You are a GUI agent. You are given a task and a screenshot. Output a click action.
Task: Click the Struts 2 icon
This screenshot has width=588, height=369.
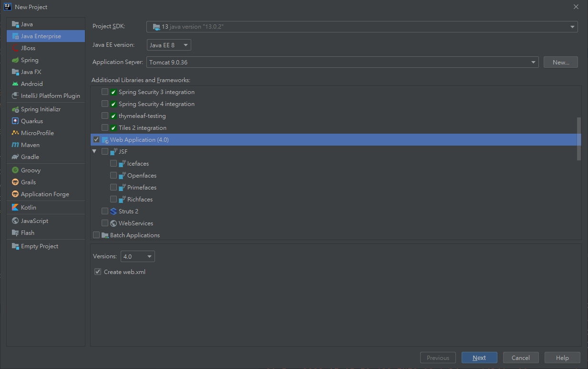pyautogui.click(x=113, y=211)
